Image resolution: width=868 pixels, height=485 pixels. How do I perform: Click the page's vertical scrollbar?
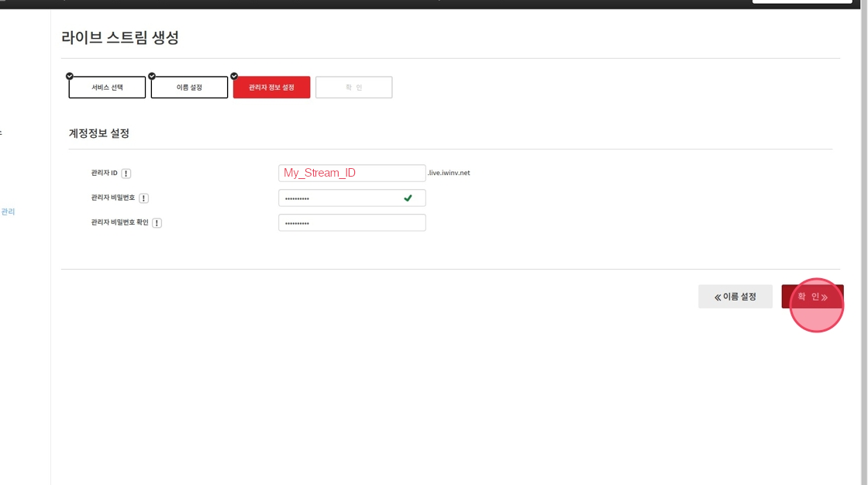pos(864,243)
